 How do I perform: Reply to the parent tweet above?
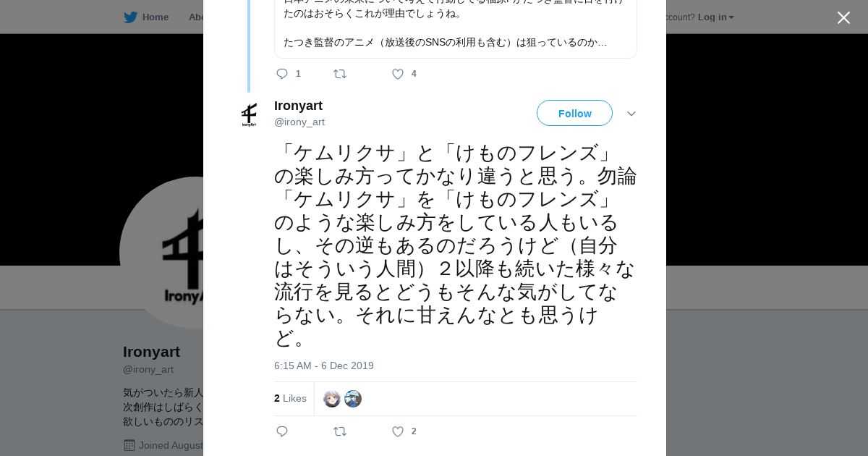point(282,74)
